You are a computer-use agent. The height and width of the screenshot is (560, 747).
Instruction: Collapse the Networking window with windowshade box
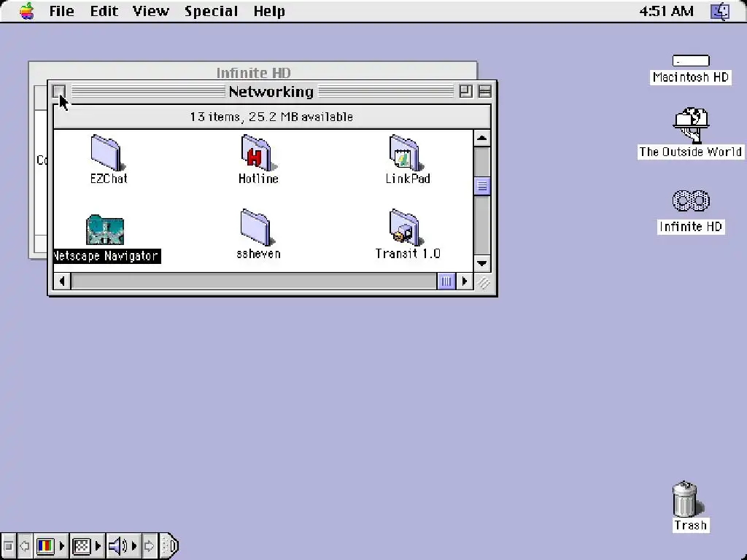coord(484,91)
